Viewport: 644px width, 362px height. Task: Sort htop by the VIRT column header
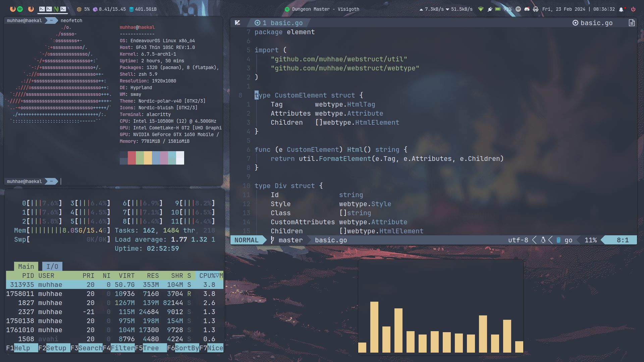pos(127,276)
